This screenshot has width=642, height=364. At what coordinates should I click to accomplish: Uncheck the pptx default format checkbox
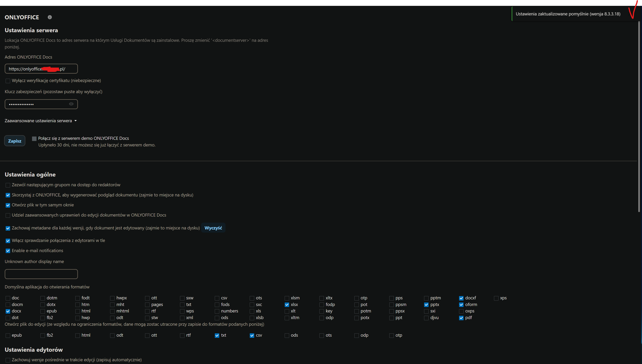(x=426, y=305)
